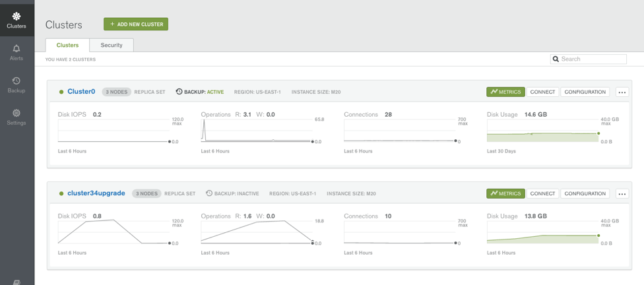The width and height of the screenshot is (644, 285).
Task: Click the cluster34upgrade Disk IOPS chart
Action: (x=113, y=232)
